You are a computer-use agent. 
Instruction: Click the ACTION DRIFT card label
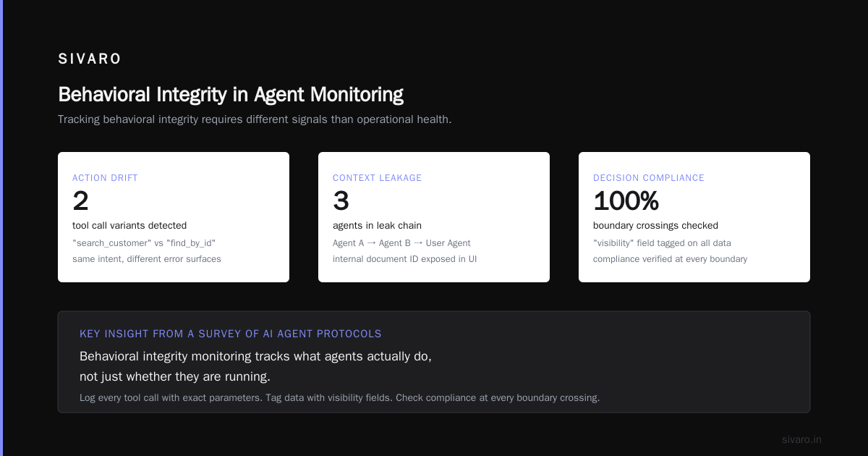tap(105, 178)
